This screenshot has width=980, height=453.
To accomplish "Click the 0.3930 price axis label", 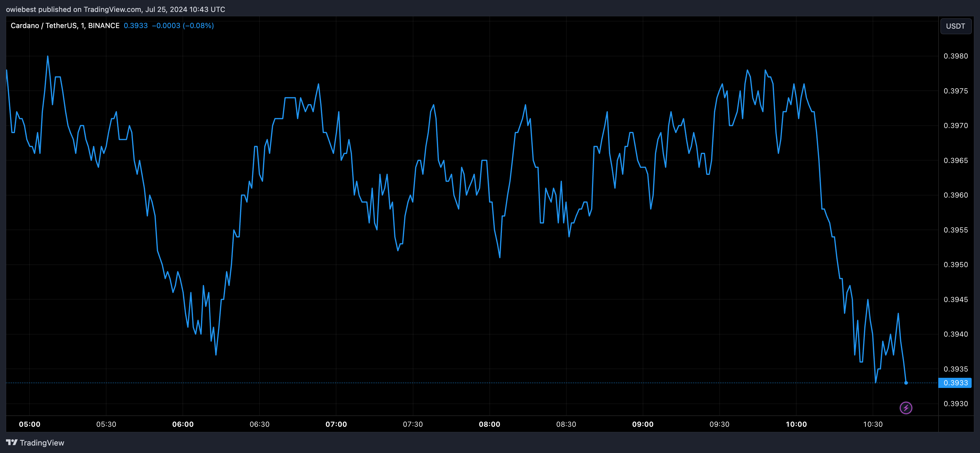I will coord(956,403).
